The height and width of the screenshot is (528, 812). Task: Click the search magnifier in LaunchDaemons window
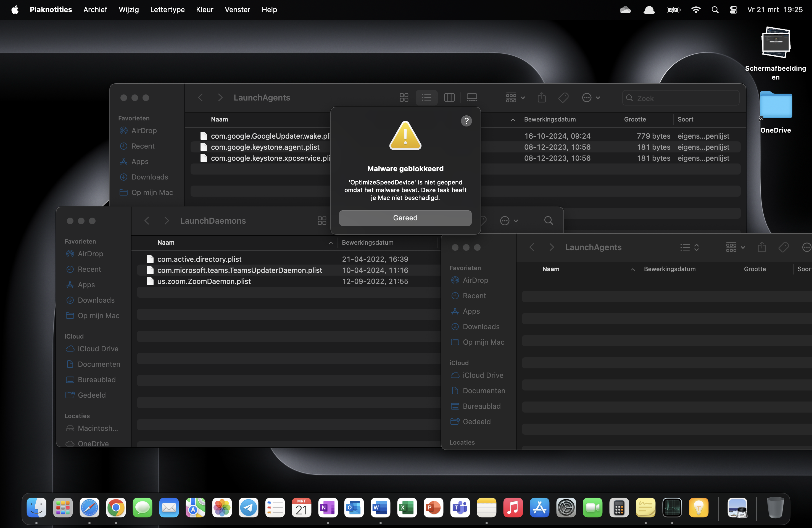click(548, 221)
